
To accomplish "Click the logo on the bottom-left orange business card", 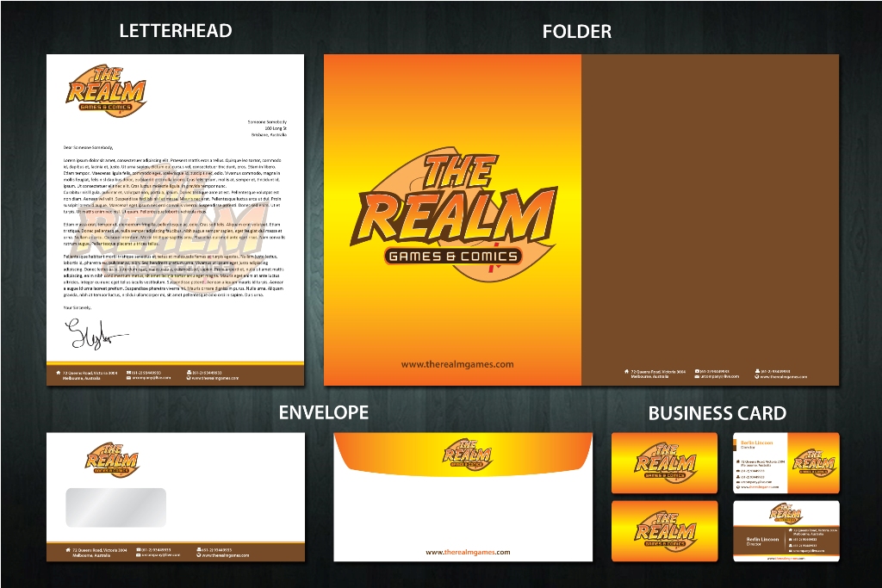I will point(664,529).
